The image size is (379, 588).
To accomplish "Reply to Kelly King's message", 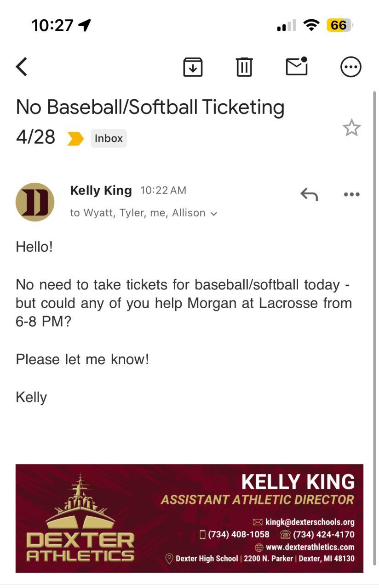I will pyautogui.click(x=309, y=194).
